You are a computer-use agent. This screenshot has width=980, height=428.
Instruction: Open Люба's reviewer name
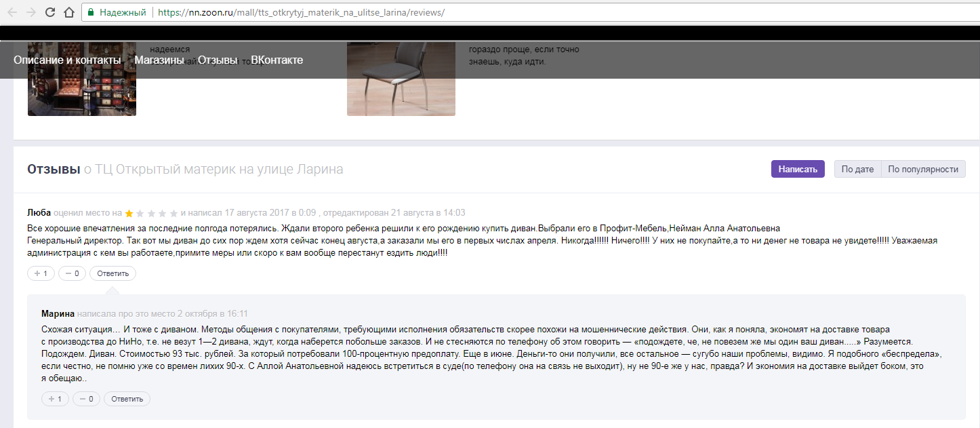39,213
